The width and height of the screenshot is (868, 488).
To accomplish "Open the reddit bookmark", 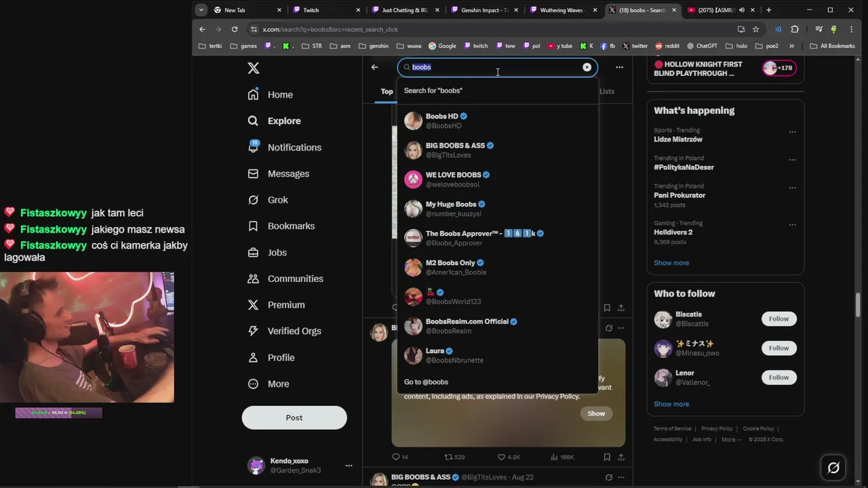I will pos(667,46).
